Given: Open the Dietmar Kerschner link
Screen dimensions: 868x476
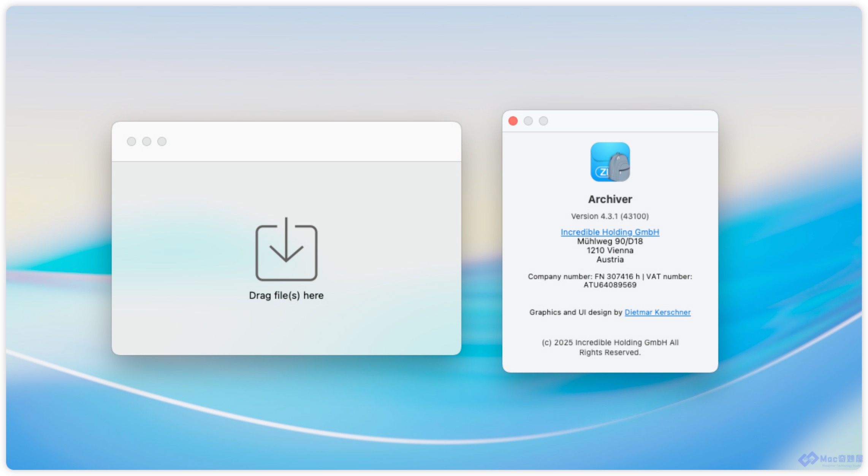Looking at the screenshot, I should click(657, 312).
